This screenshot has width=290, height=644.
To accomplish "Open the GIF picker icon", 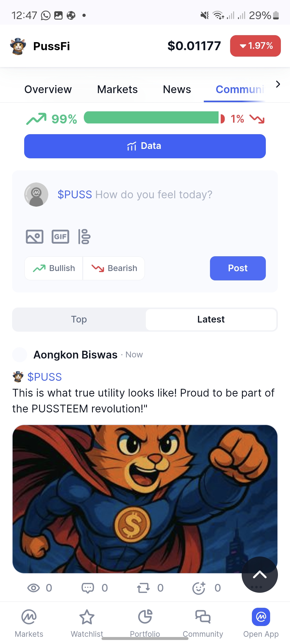I will pyautogui.click(x=60, y=237).
